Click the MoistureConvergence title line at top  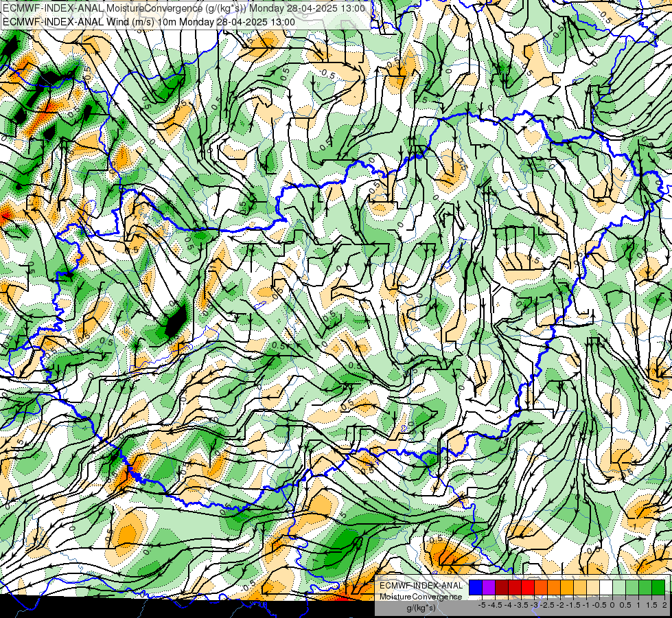click(x=184, y=8)
